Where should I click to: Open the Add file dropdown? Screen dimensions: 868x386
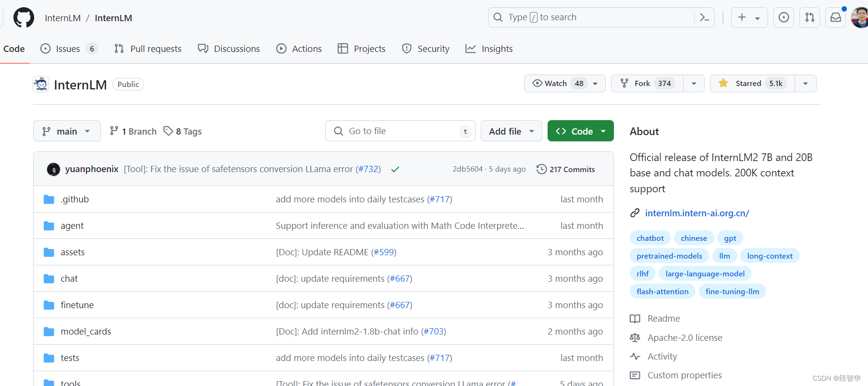click(511, 131)
